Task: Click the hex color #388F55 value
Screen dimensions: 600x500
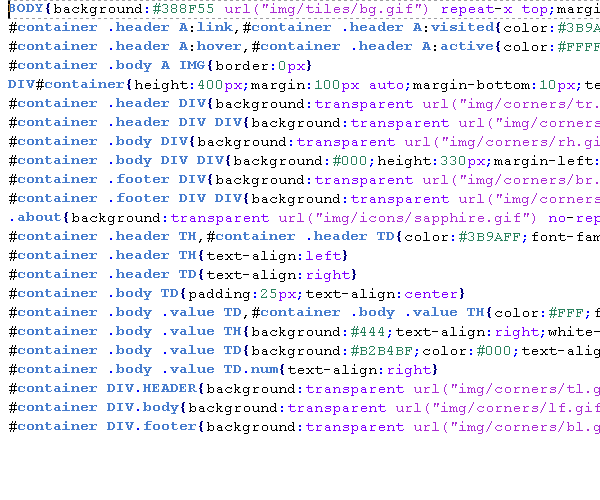Action: tap(183, 9)
